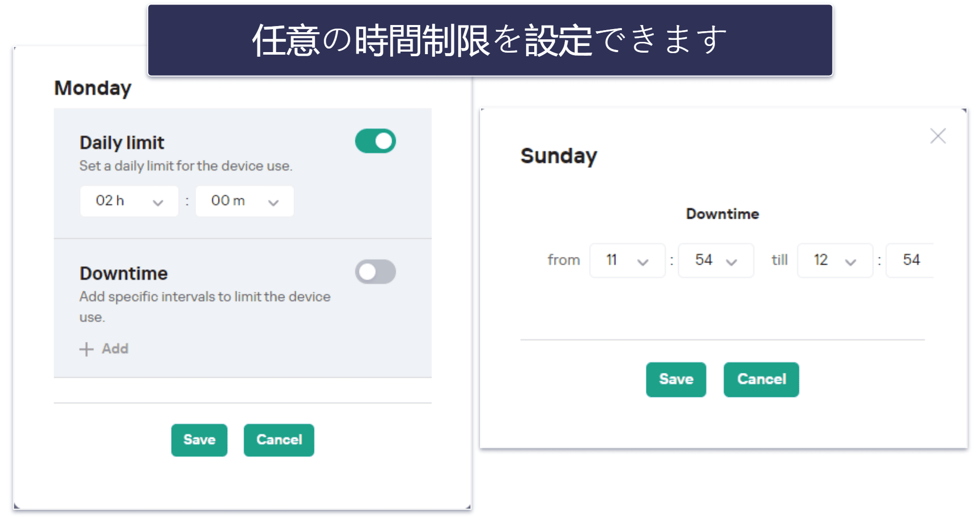This screenshot has width=980, height=517.
Task: Open the Sunday from-hour dropdown showing 11
Action: tap(627, 261)
